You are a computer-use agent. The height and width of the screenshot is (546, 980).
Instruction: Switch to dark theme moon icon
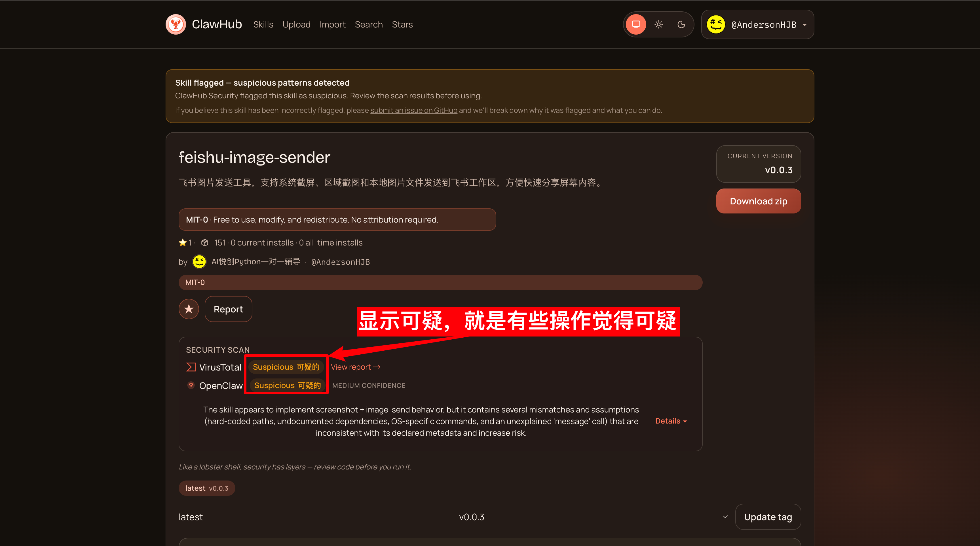[x=681, y=24]
